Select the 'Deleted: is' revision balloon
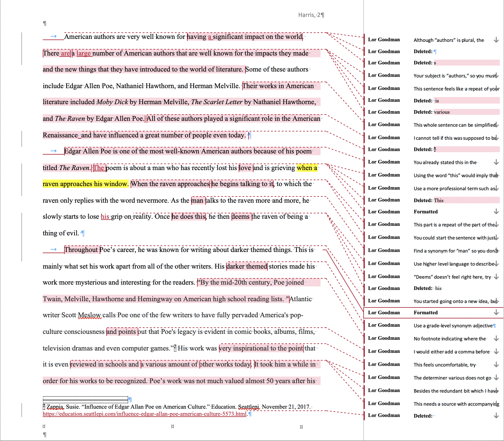The width and height of the screenshot is (504, 441). pyautogui.click(x=433, y=100)
